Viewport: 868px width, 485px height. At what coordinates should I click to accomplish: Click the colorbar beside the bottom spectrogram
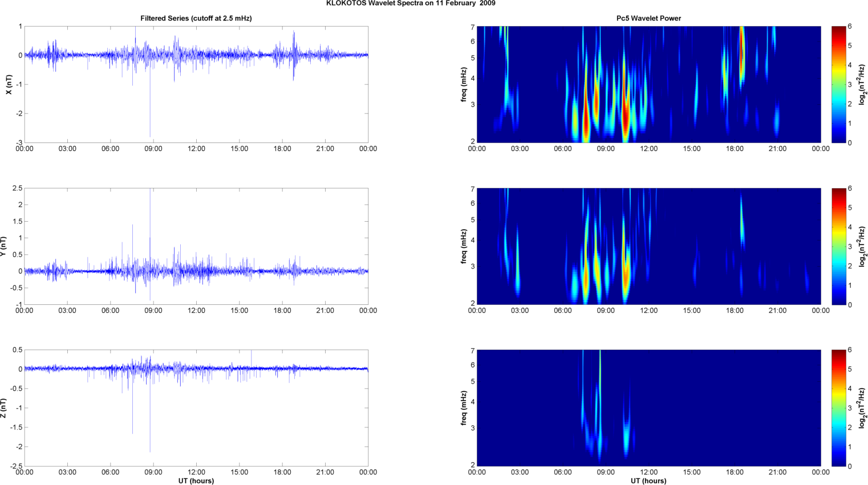click(838, 408)
